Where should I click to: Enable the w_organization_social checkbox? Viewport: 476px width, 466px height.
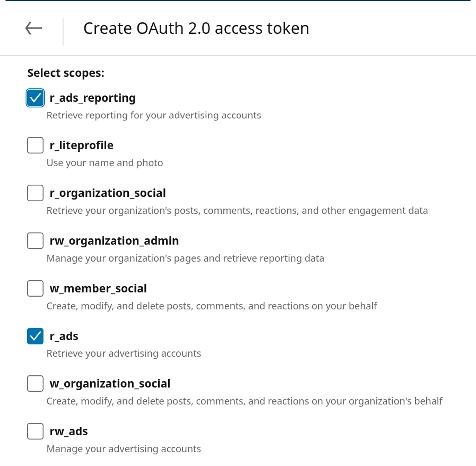(x=35, y=383)
